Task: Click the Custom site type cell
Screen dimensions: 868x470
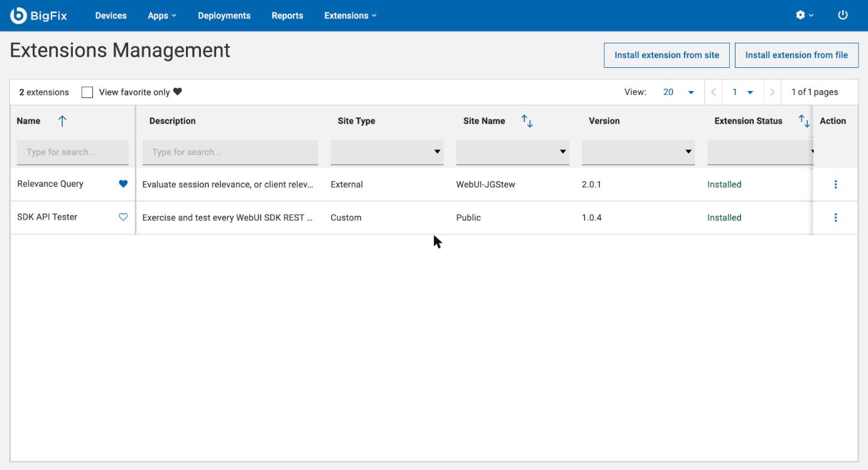Action: click(346, 218)
